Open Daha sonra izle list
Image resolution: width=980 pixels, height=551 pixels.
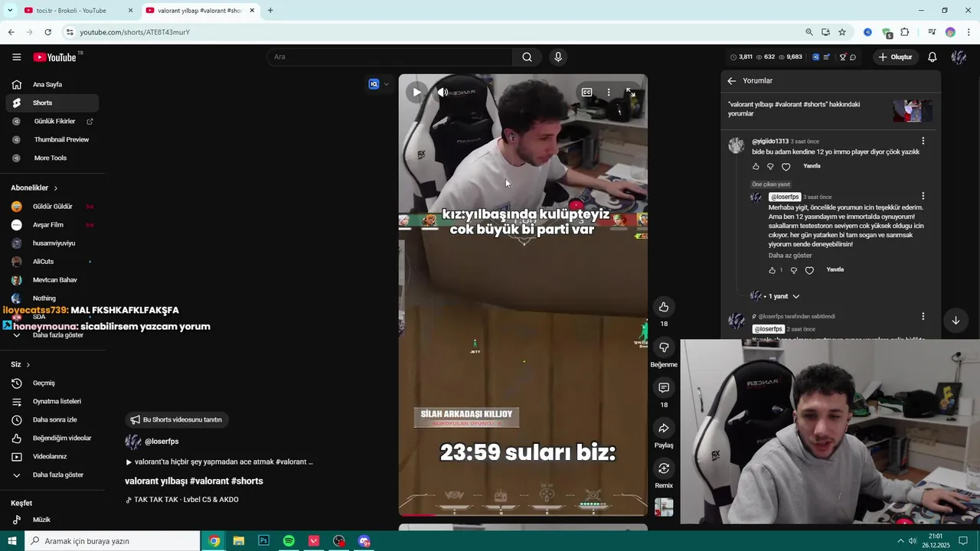(x=52, y=419)
